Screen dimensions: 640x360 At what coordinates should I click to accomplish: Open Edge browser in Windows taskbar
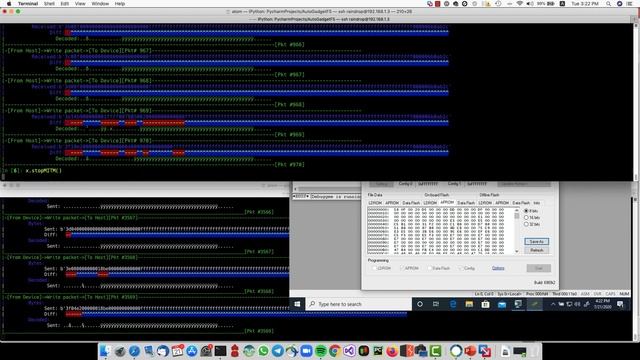[x=453, y=304]
